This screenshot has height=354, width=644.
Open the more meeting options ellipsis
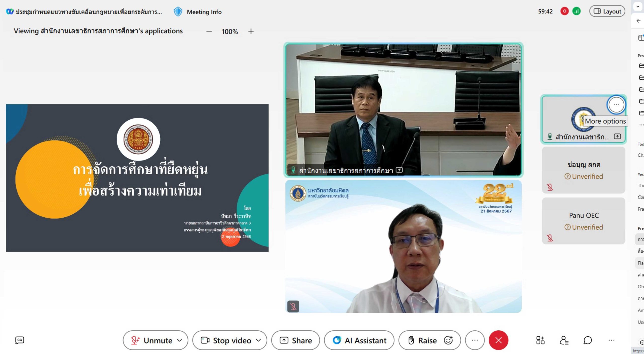pyautogui.click(x=475, y=340)
